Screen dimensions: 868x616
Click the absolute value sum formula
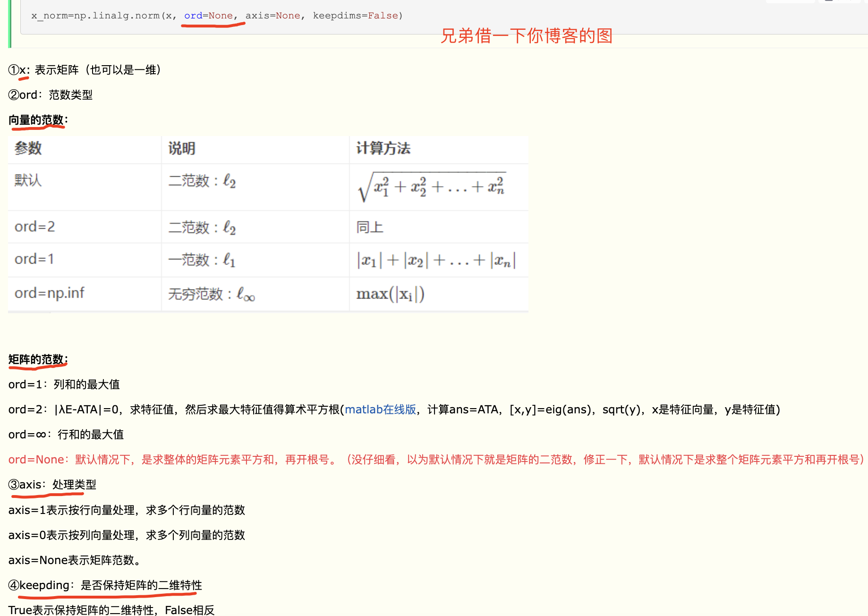(436, 260)
